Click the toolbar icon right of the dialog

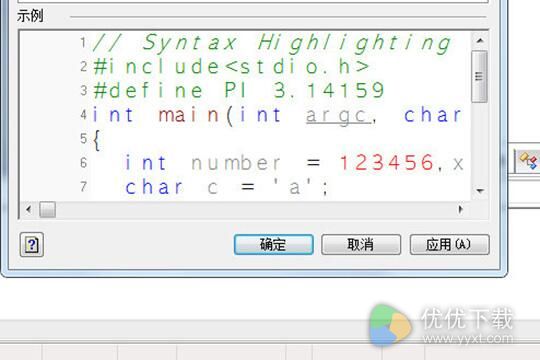point(528,161)
